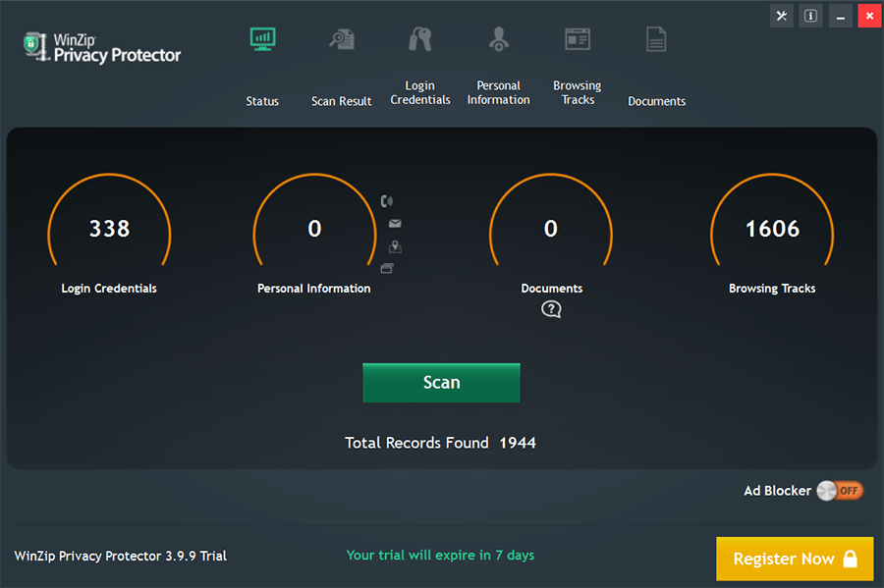
Task: Switch to the Browsing Tracks tab label
Action: click(577, 92)
